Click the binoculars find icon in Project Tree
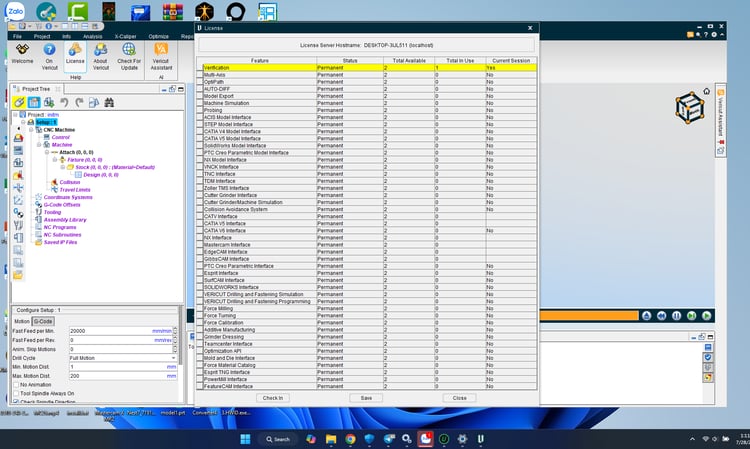750x449 pixels. tap(109, 102)
